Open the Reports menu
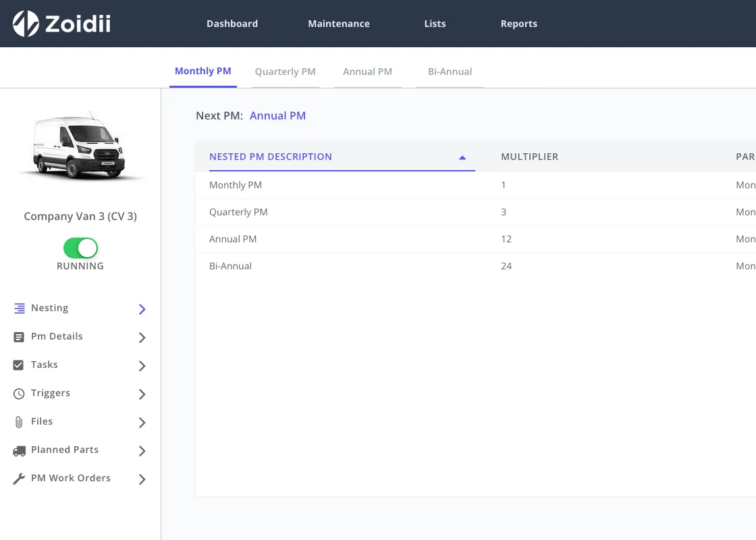Screen dimensions: 756x540 pos(519,24)
